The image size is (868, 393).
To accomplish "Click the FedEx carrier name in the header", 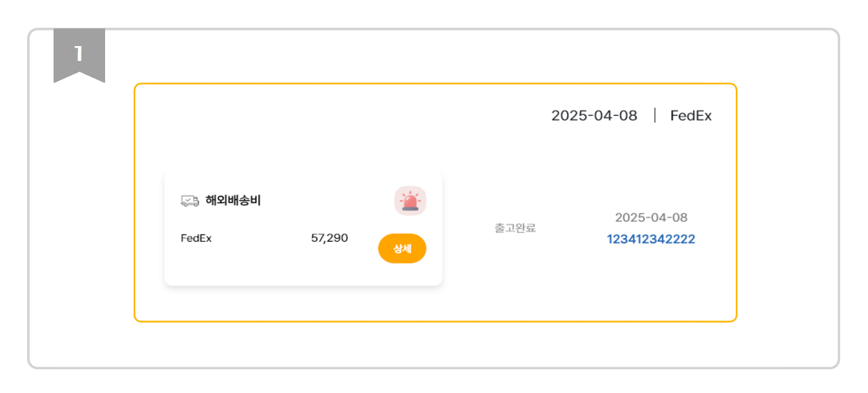I will click(x=691, y=115).
